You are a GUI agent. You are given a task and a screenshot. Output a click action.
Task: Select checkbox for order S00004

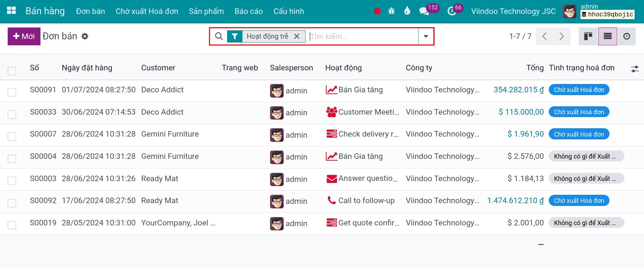12,159
